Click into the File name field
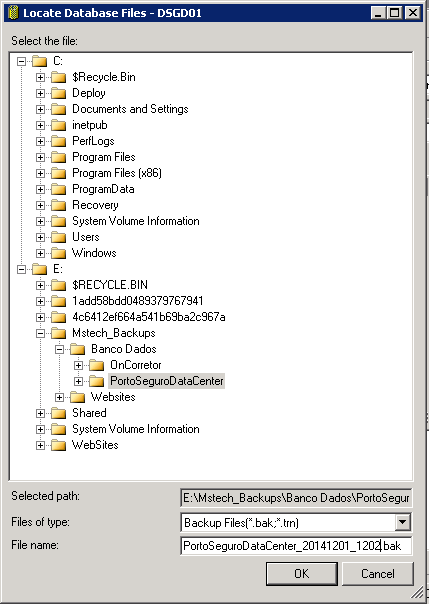 coord(296,545)
